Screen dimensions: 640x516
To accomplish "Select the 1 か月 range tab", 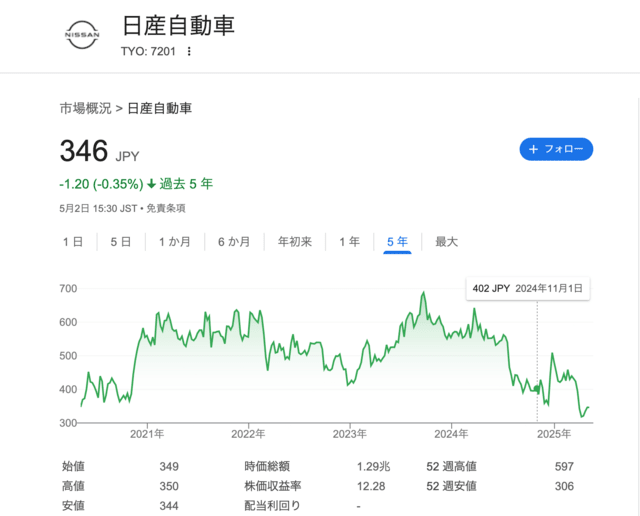I will pyautogui.click(x=175, y=242).
